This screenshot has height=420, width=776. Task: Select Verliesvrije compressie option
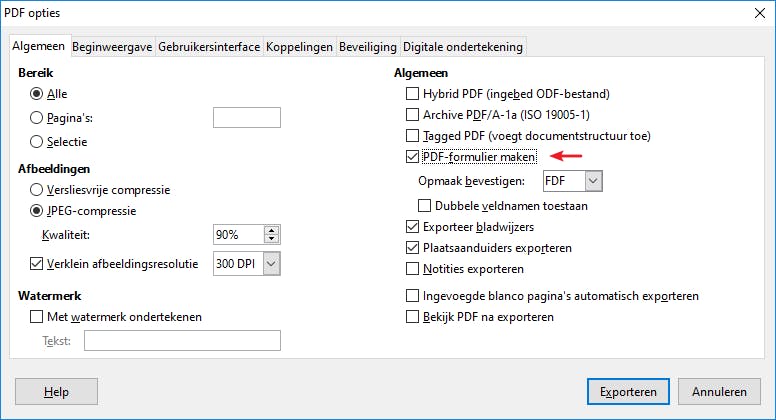click(x=37, y=189)
